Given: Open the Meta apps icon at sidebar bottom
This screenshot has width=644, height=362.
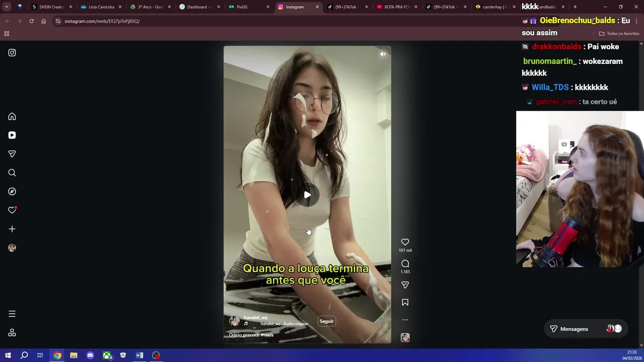Looking at the screenshot, I should [12, 333].
